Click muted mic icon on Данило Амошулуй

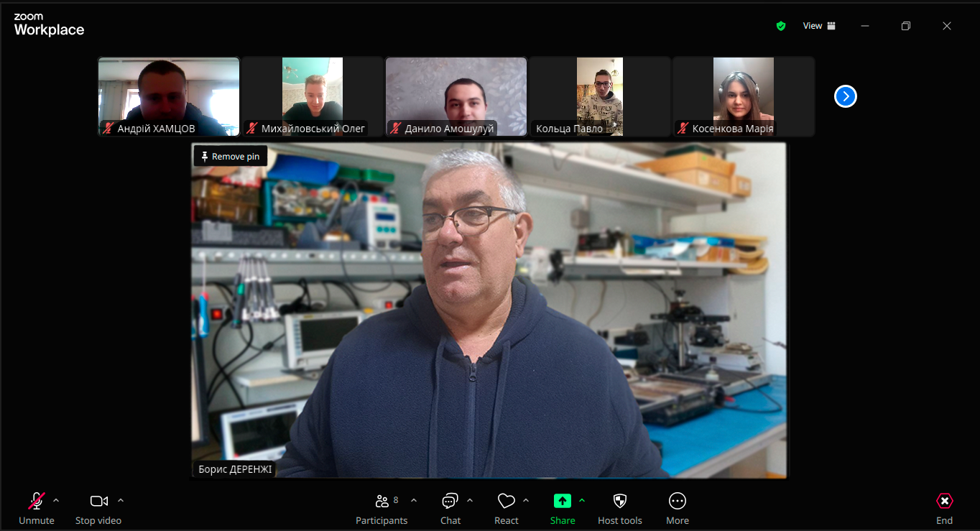tap(396, 129)
